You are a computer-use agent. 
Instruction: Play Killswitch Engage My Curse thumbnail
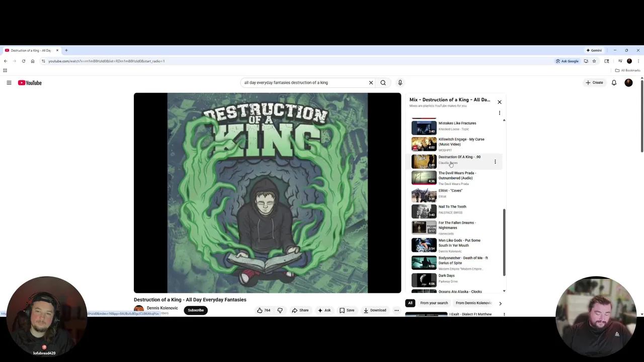pos(424,144)
